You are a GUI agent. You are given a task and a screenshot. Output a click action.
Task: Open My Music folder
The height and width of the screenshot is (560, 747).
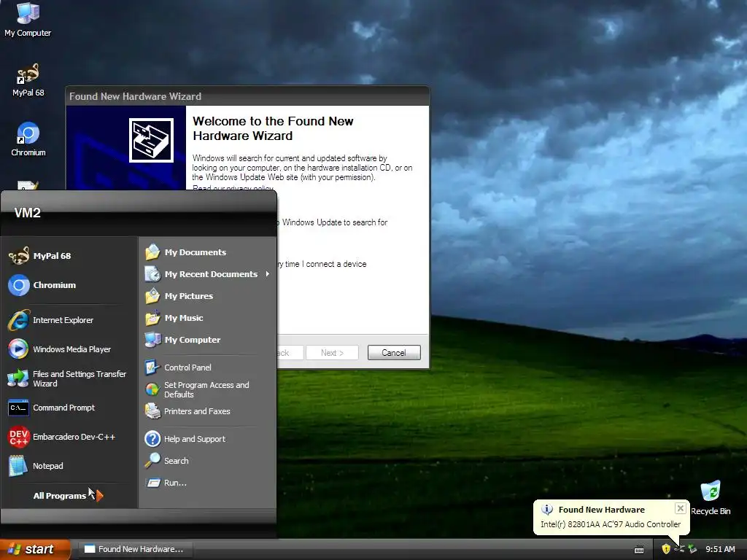[207, 318]
